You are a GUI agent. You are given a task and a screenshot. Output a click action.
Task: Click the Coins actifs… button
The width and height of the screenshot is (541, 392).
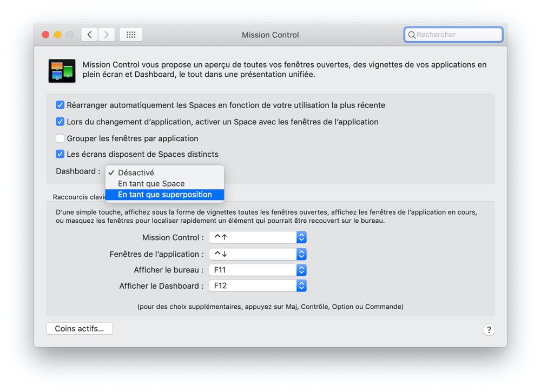(x=80, y=329)
